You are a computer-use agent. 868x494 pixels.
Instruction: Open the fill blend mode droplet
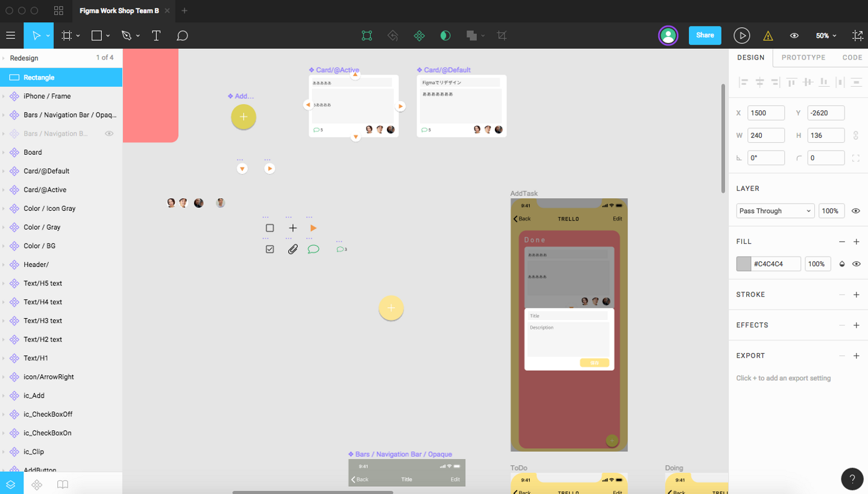[842, 264]
